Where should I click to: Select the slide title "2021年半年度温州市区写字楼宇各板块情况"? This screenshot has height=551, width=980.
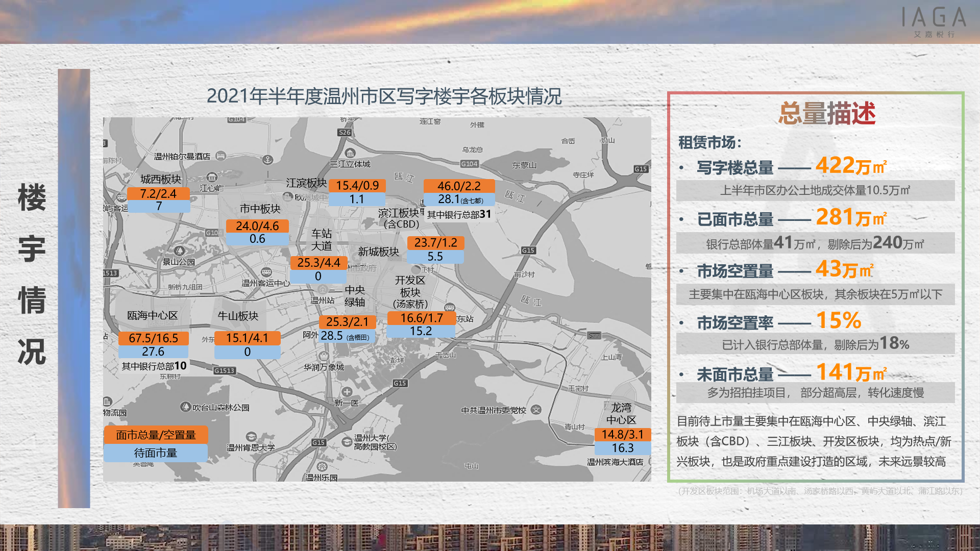tap(384, 96)
